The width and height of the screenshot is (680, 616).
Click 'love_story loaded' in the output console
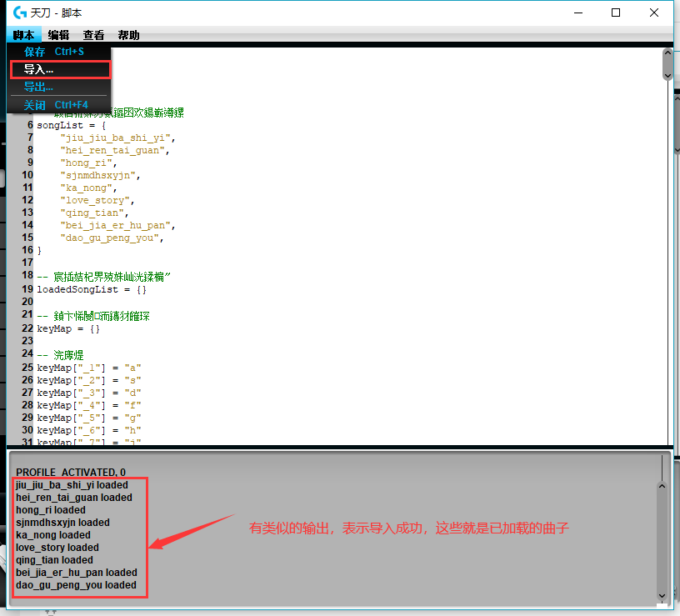pyautogui.click(x=57, y=548)
